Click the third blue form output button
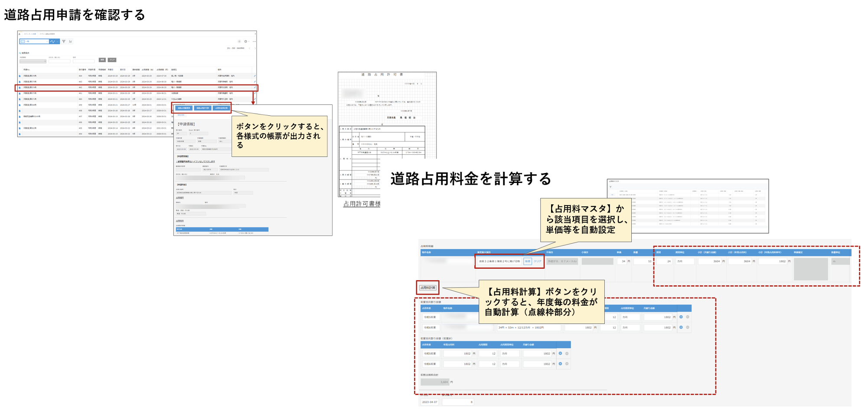 (x=221, y=108)
